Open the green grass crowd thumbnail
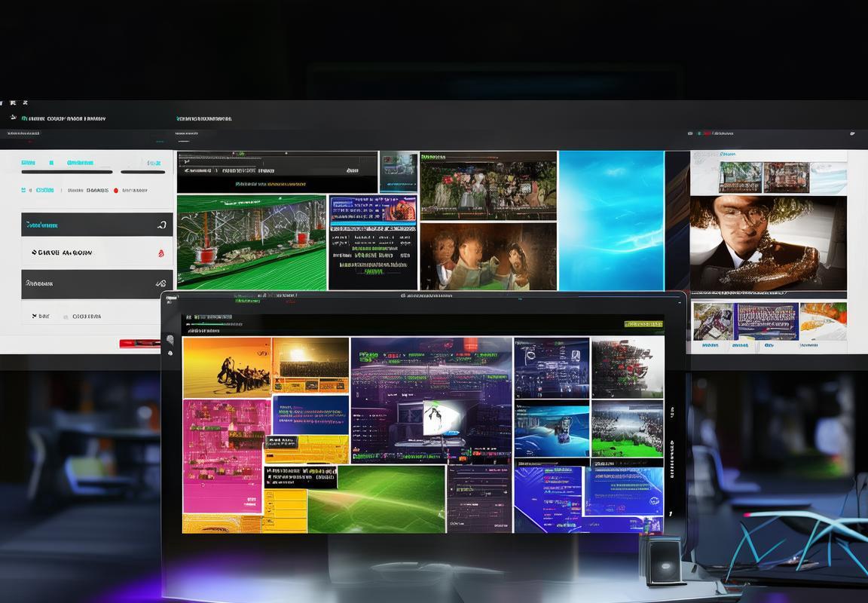Image resolution: width=868 pixels, height=603 pixels. tap(627, 429)
